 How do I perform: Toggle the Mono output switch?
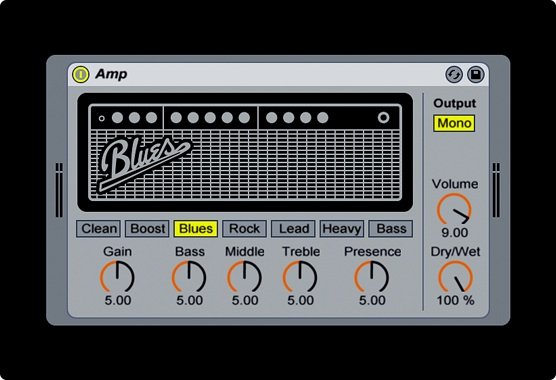pyautogui.click(x=454, y=123)
